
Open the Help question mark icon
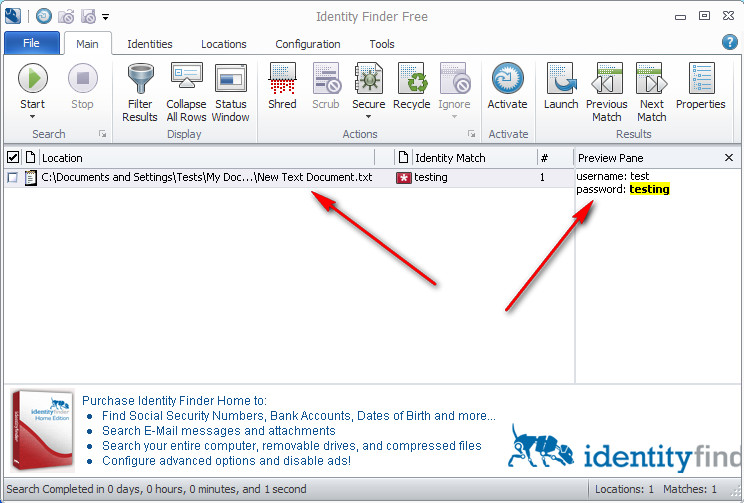[730, 42]
